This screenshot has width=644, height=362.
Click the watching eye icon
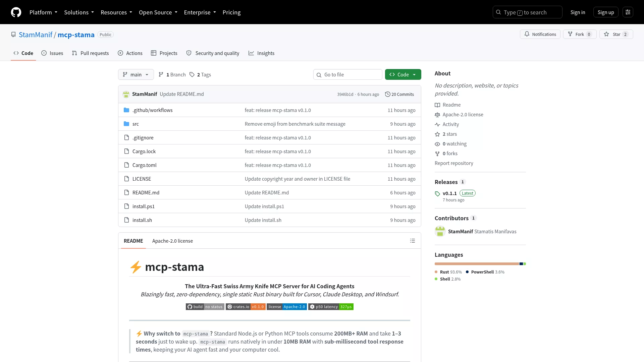coord(437,144)
